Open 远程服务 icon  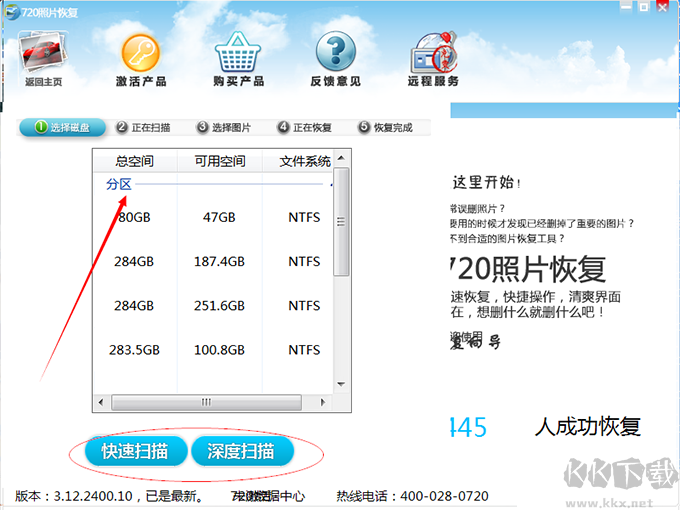(x=433, y=52)
